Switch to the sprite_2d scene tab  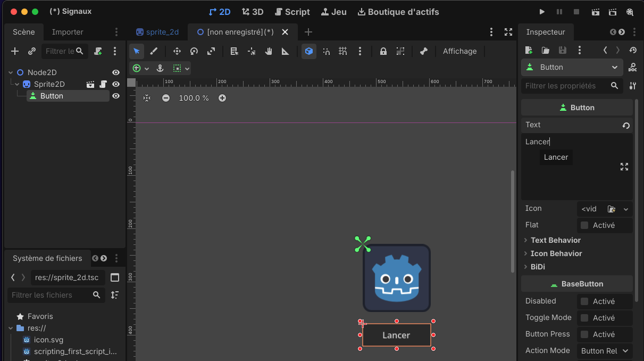[x=158, y=32]
